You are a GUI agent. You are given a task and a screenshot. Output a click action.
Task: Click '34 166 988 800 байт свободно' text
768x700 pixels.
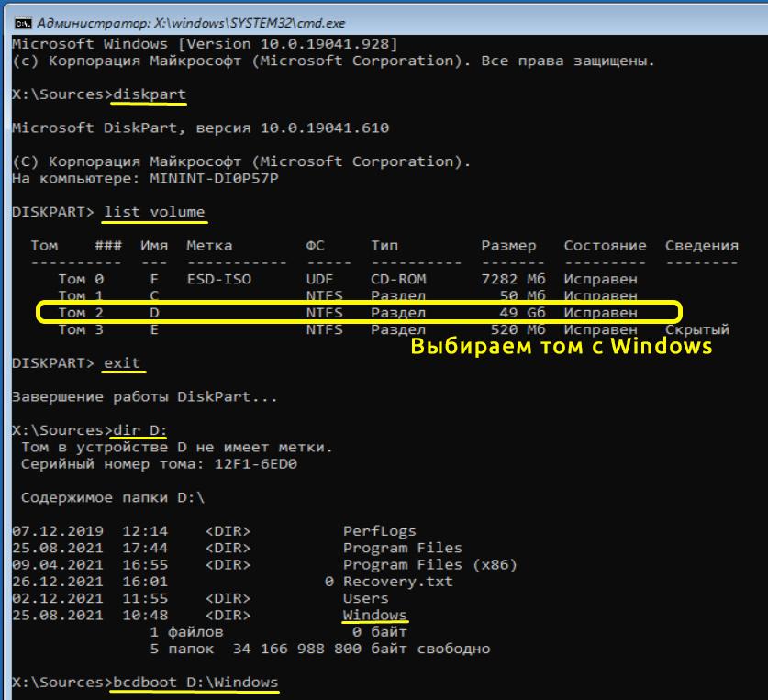[x=362, y=649]
